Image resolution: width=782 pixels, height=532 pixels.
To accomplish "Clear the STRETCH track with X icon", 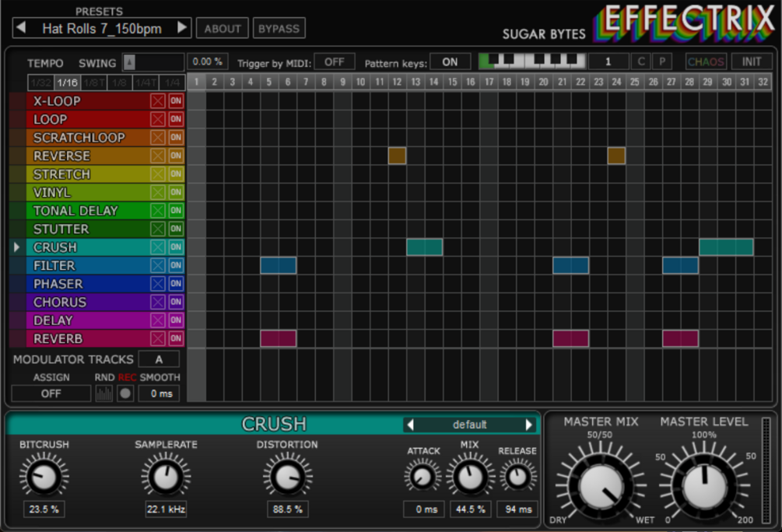I will tap(158, 174).
